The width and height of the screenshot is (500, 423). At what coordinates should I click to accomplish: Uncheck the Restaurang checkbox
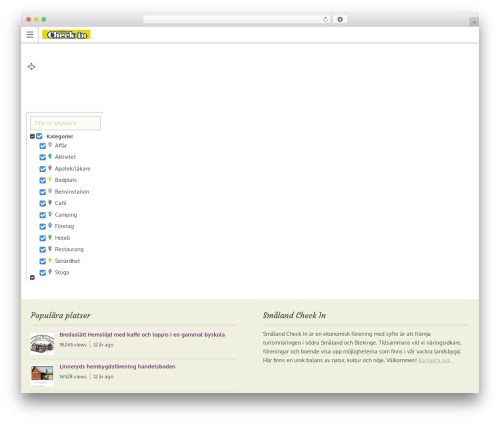coord(43,250)
